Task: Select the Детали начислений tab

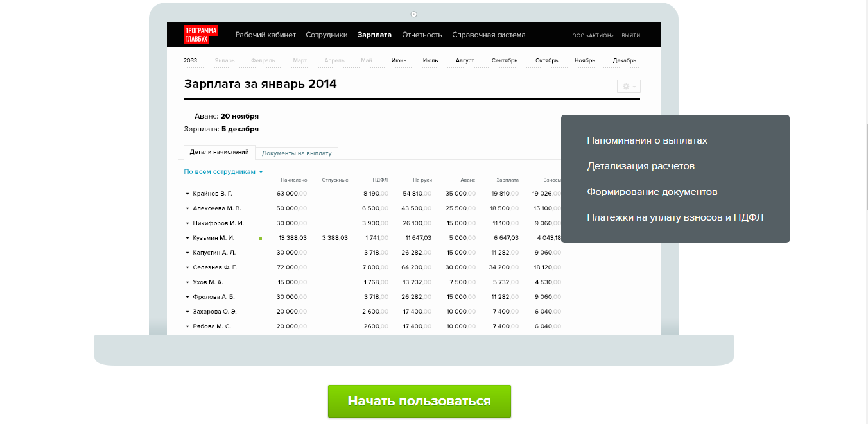Action: (x=219, y=153)
